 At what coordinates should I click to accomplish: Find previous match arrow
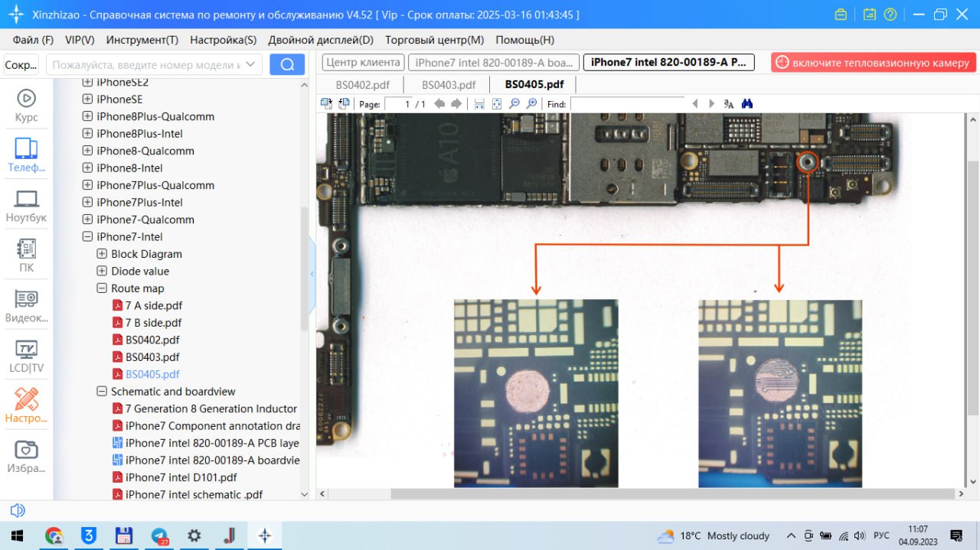click(695, 104)
